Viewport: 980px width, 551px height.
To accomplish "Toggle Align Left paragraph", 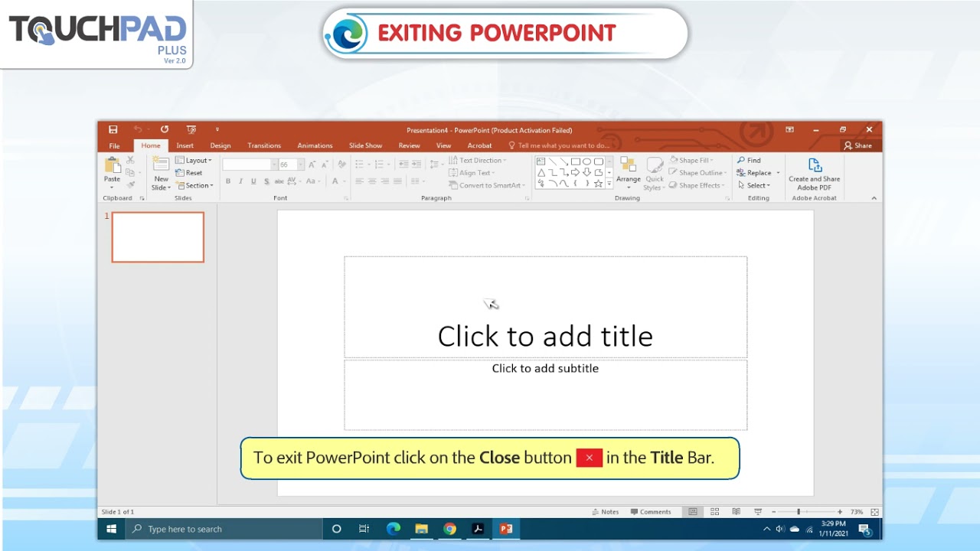I will pos(359,181).
